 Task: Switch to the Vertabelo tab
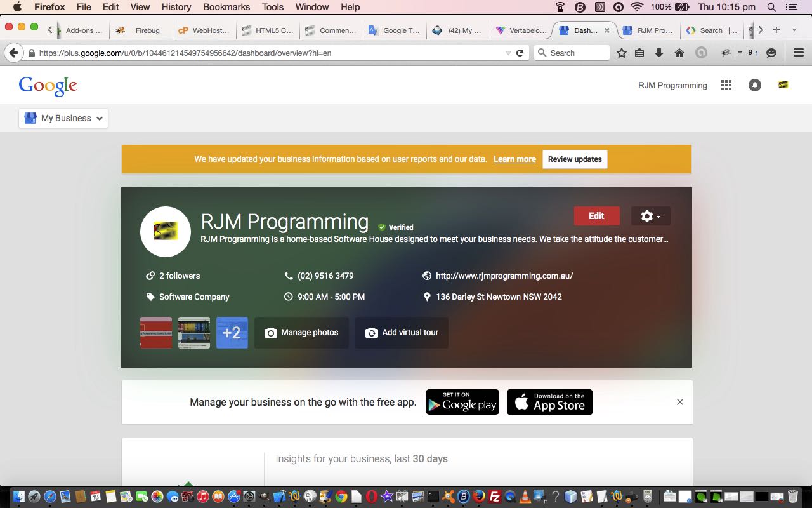click(x=520, y=30)
